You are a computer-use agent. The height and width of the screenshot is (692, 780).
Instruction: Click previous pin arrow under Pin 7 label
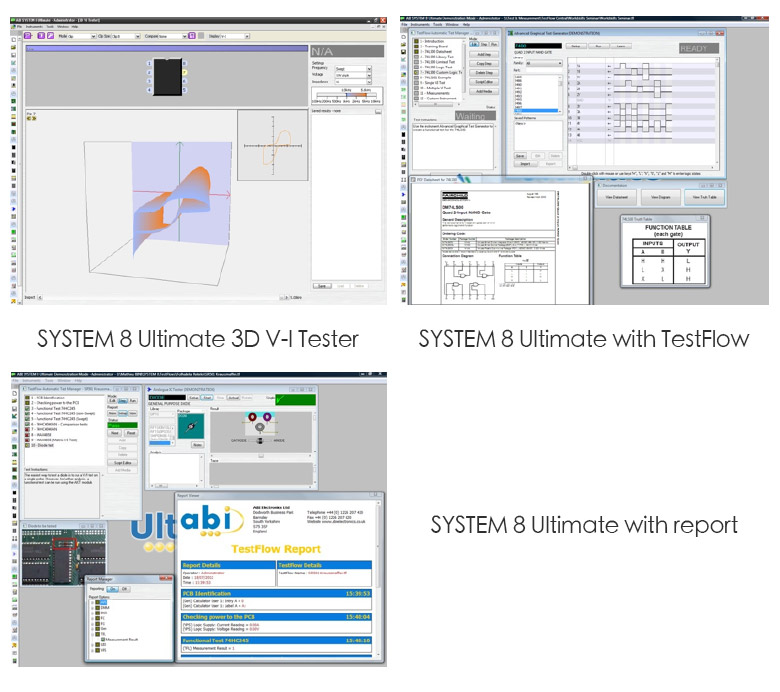coord(29,118)
